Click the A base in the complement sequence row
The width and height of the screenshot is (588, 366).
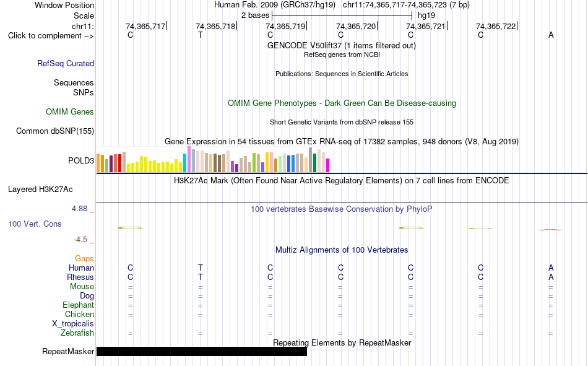[551, 35]
